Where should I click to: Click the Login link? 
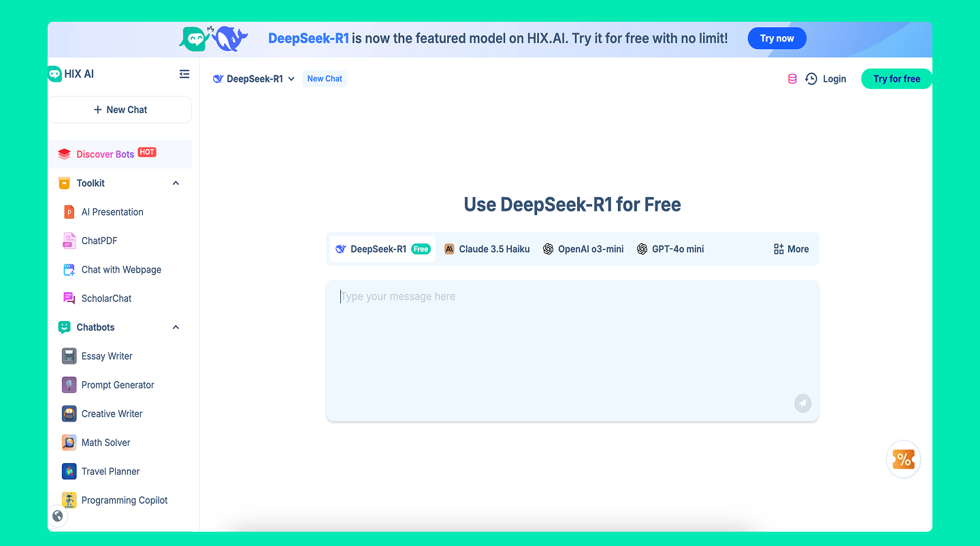click(834, 79)
